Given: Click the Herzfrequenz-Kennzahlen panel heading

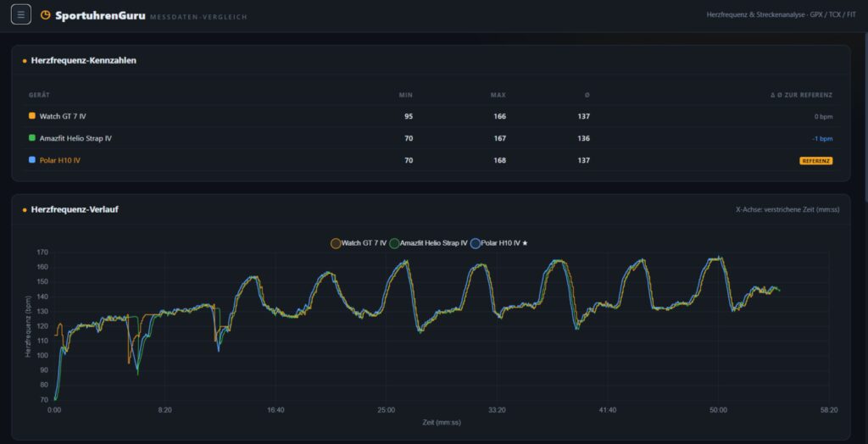Looking at the screenshot, I should click(84, 60).
